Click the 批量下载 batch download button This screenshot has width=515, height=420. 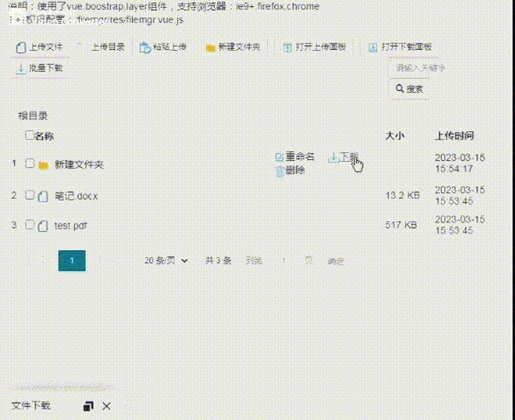(39, 68)
